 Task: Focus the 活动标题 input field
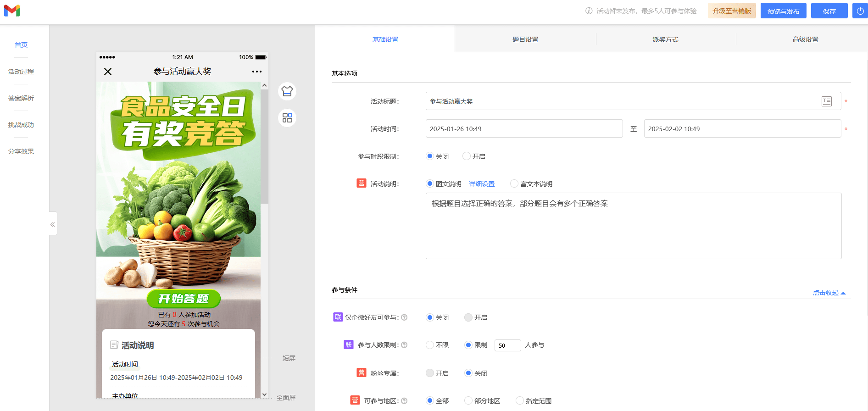[x=633, y=101]
